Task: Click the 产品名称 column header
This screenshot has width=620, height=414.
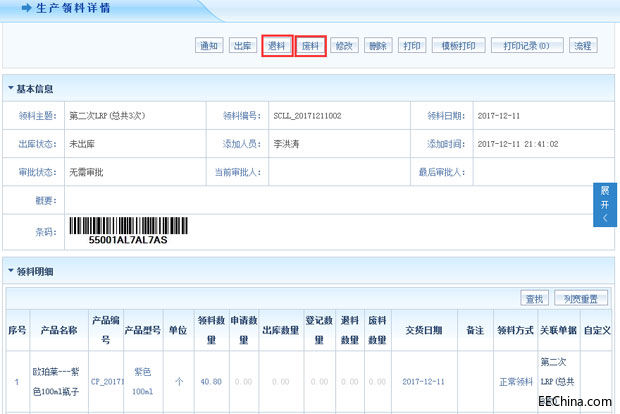Action: coord(59,330)
